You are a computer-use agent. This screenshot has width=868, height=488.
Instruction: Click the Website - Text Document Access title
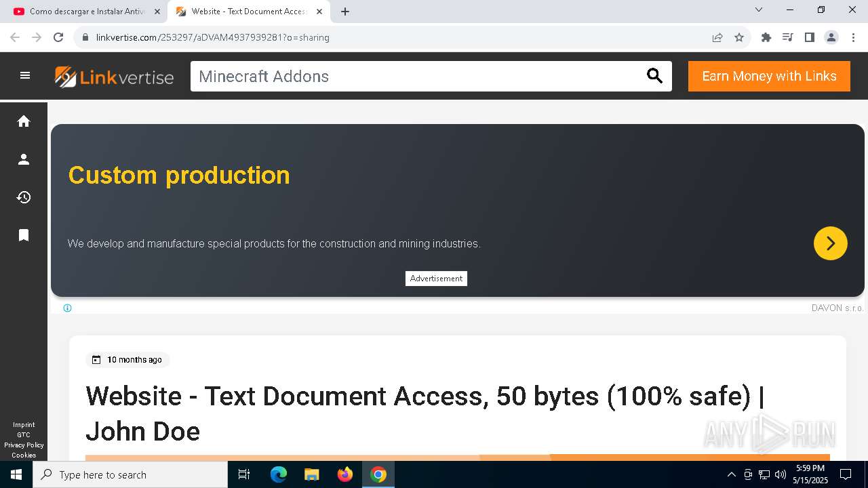[425, 413]
